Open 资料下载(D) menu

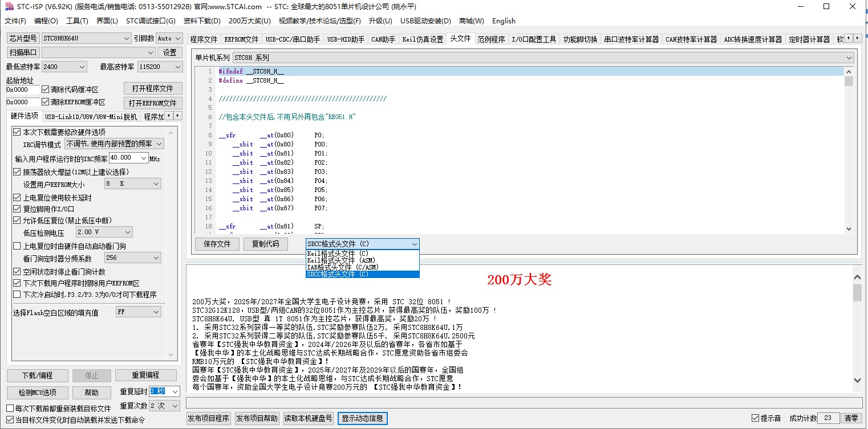coord(202,21)
